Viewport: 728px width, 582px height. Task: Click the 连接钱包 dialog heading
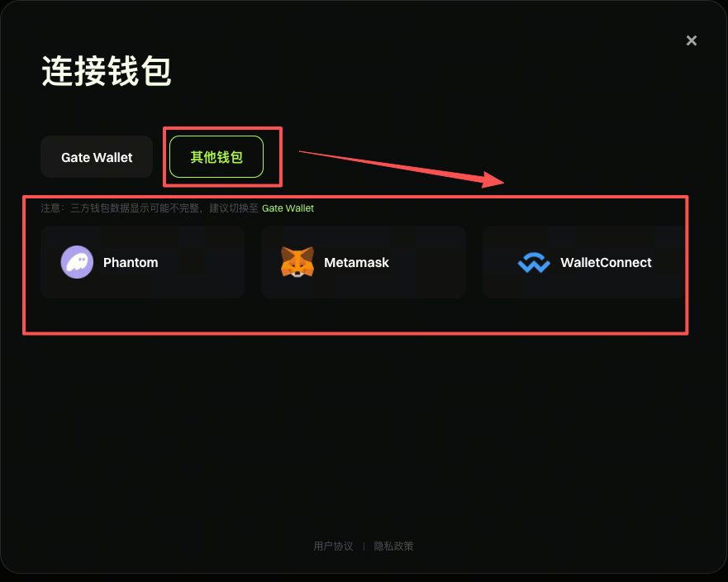(107, 71)
